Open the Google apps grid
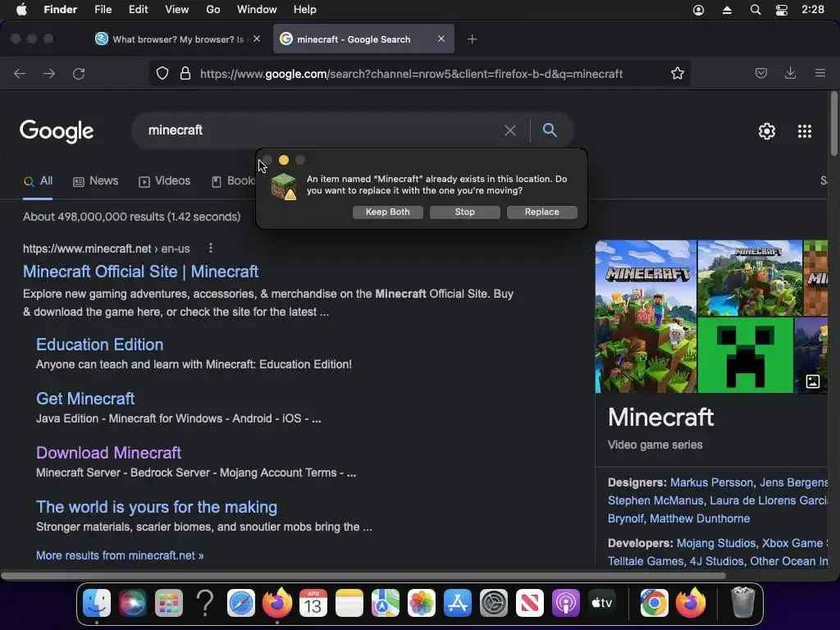840x630 pixels. [804, 131]
